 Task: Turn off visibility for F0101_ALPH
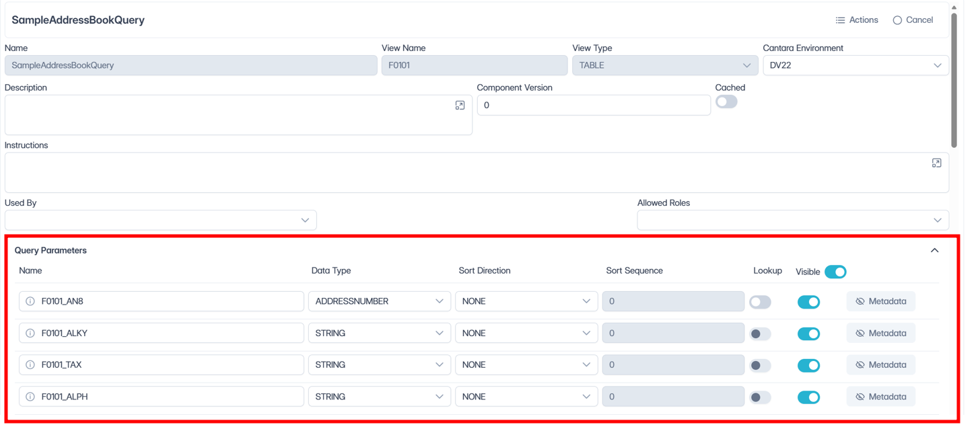click(808, 397)
